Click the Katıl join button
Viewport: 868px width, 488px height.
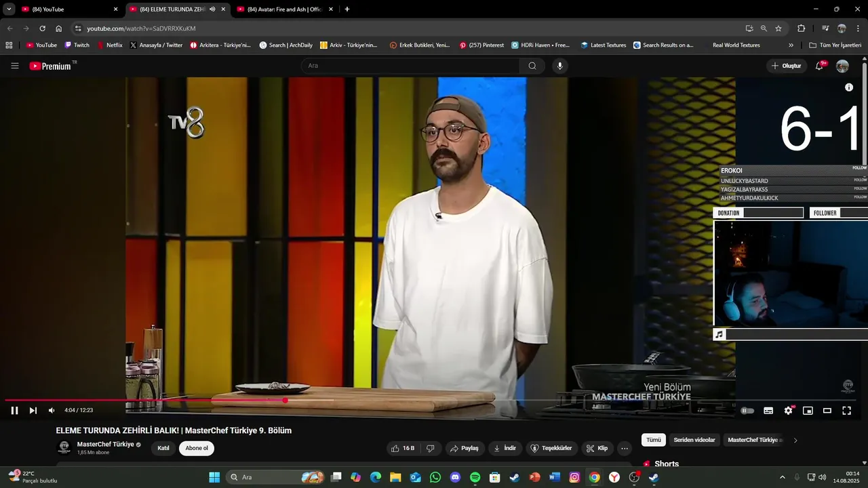[x=163, y=448]
